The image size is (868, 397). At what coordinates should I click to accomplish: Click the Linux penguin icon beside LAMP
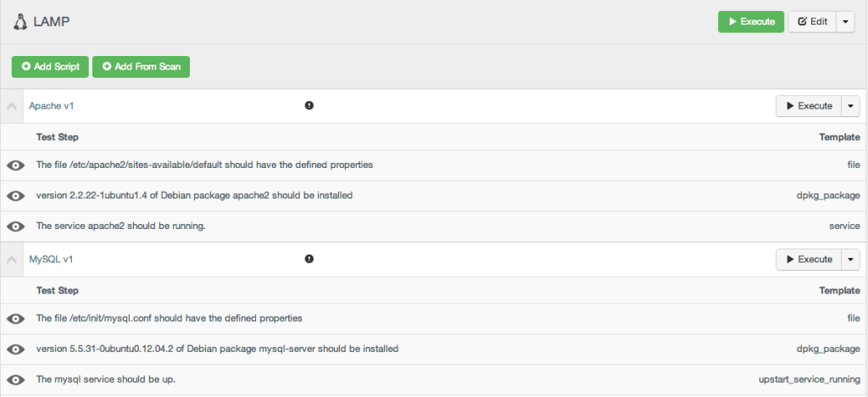[20, 22]
